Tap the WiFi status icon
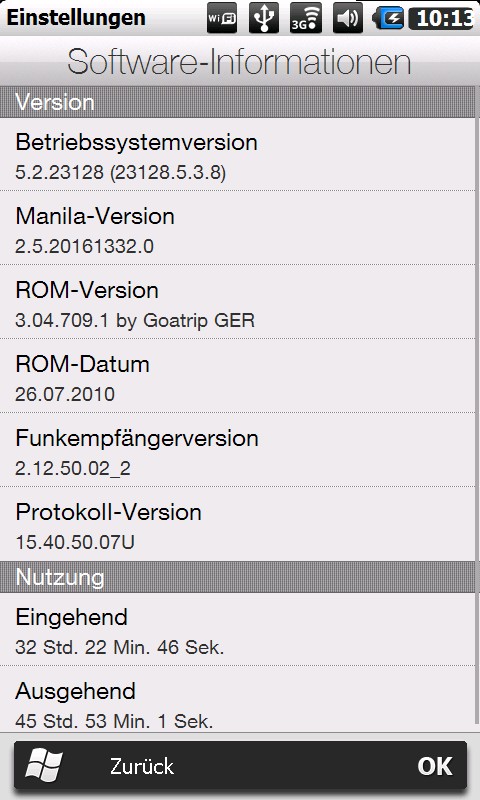 pyautogui.click(x=222, y=18)
